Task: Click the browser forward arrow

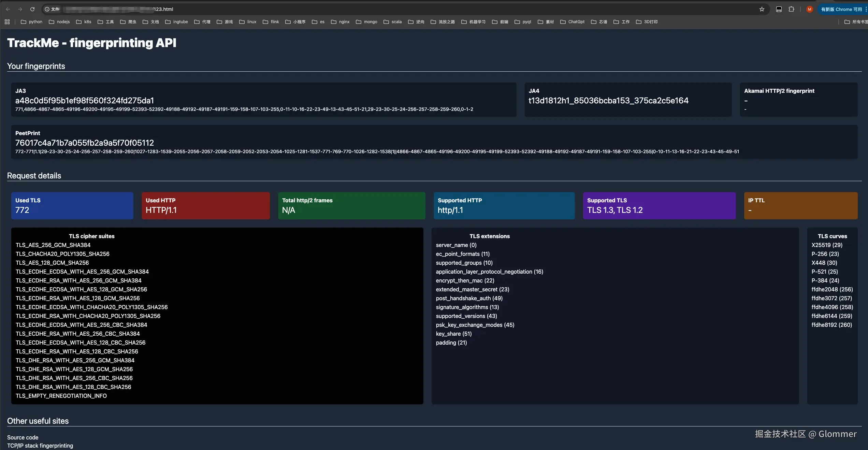Action: (20, 9)
